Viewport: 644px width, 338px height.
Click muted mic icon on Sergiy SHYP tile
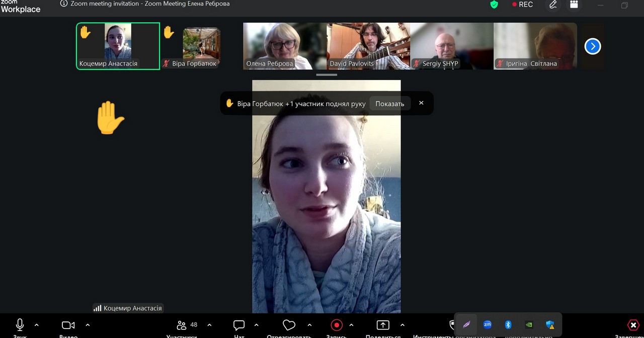[x=417, y=64]
